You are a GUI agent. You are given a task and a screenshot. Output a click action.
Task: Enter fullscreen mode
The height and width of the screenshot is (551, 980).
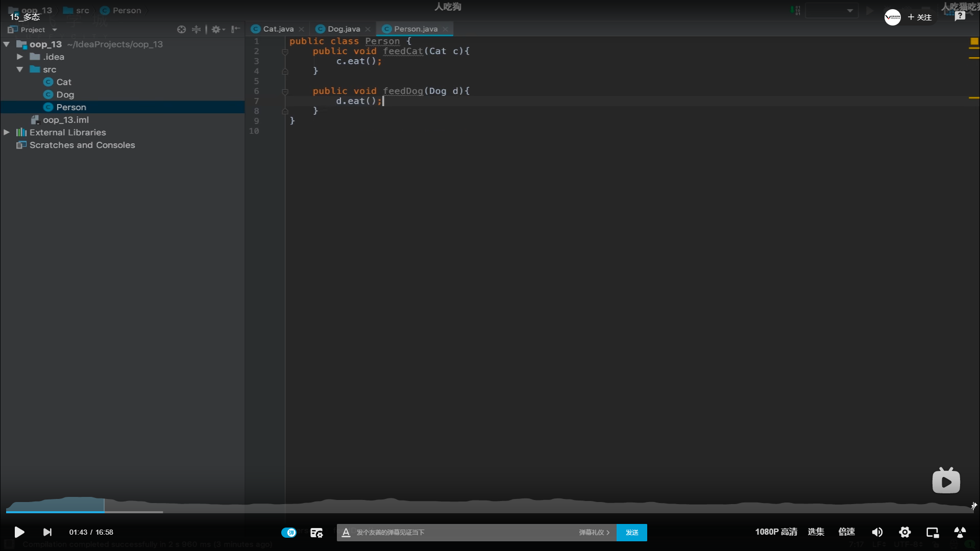960,532
